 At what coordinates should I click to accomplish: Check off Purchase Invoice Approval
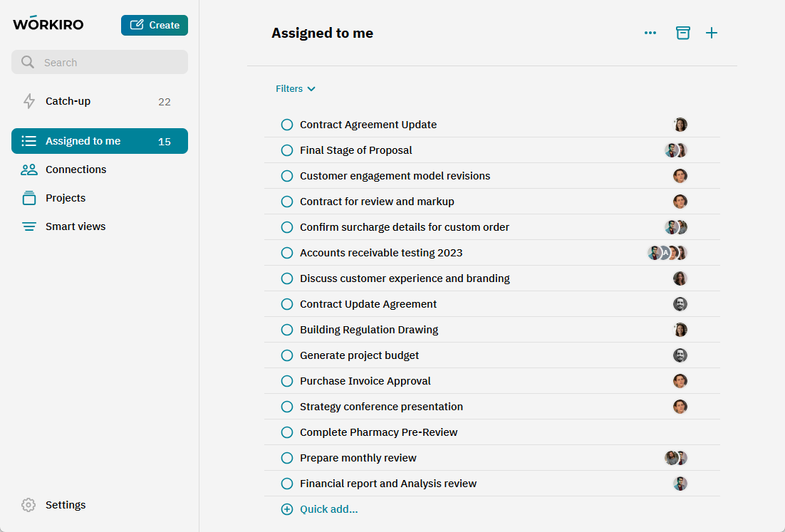point(287,380)
